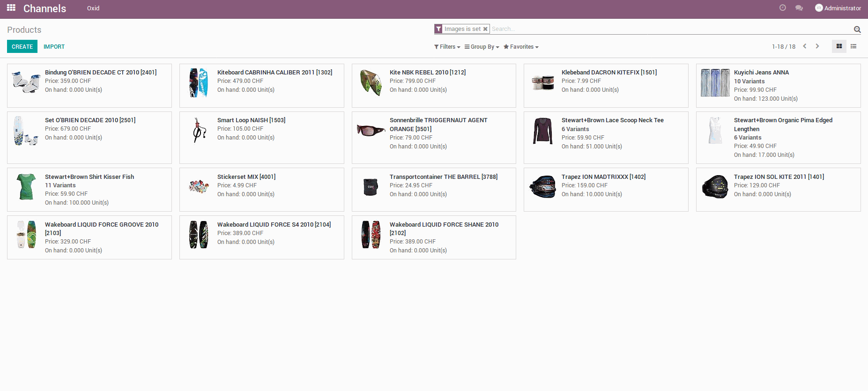Switch to list view
The height and width of the screenshot is (391, 868).
pos(853,46)
